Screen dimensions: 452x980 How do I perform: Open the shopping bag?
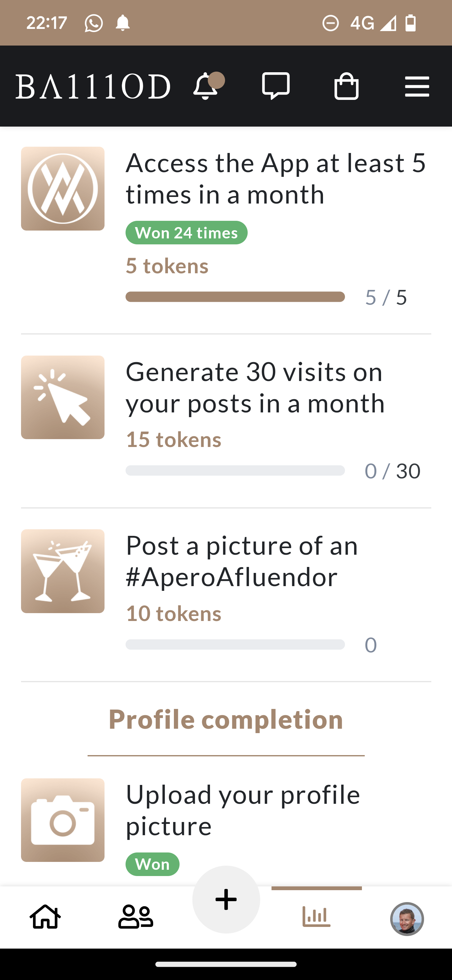point(346,86)
